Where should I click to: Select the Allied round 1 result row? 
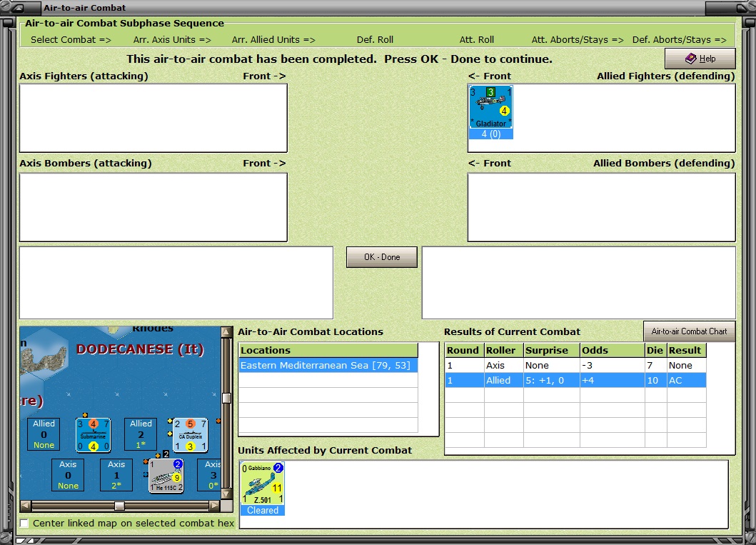click(x=575, y=380)
